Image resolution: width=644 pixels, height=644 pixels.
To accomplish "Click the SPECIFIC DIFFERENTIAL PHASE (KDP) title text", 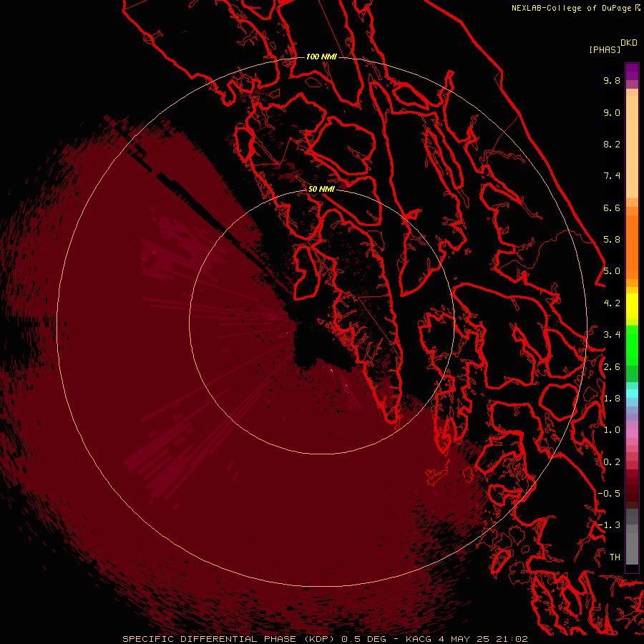I will point(229,639).
